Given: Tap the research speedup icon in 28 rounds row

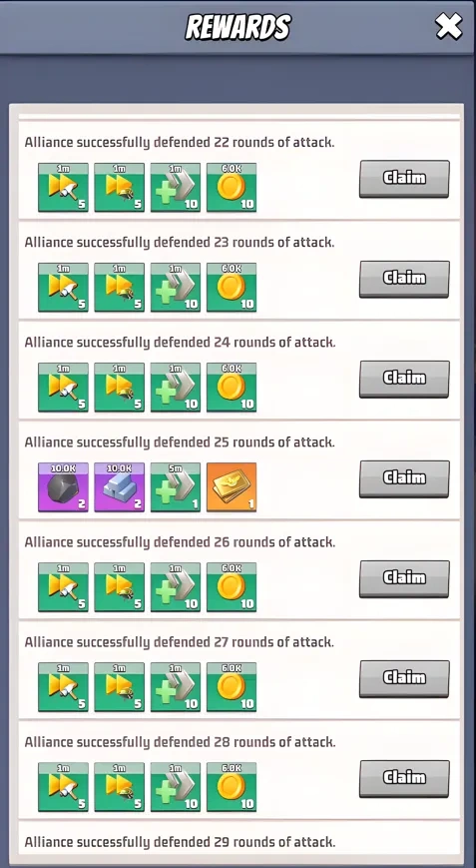Looking at the screenshot, I should click(x=120, y=787).
